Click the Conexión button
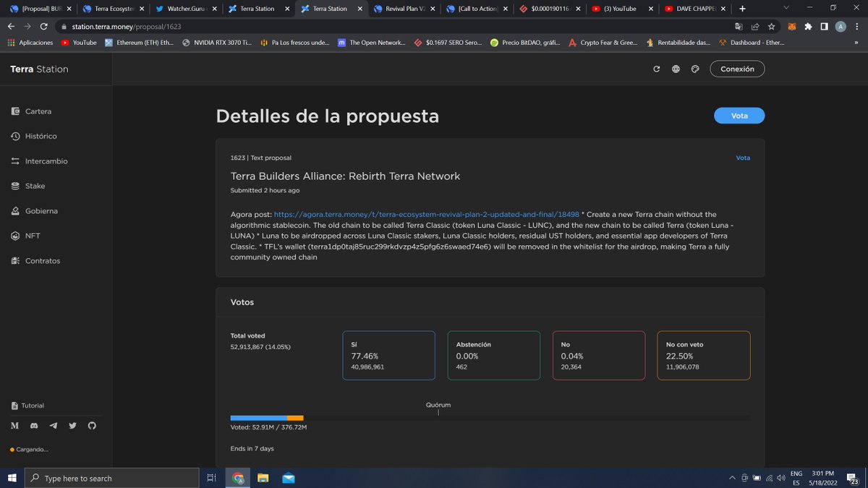Viewport: 868px width, 488px height. pyautogui.click(x=737, y=69)
